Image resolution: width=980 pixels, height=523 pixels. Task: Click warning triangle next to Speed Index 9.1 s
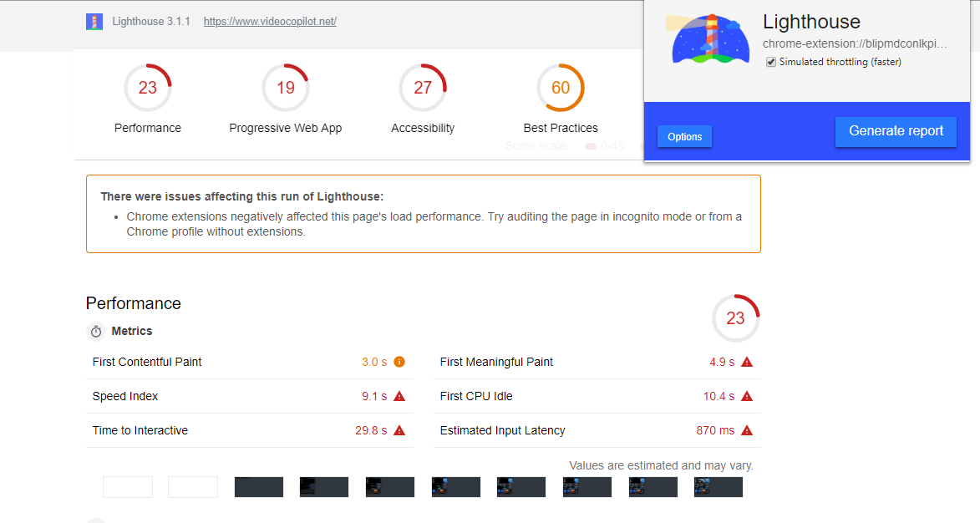(399, 396)
